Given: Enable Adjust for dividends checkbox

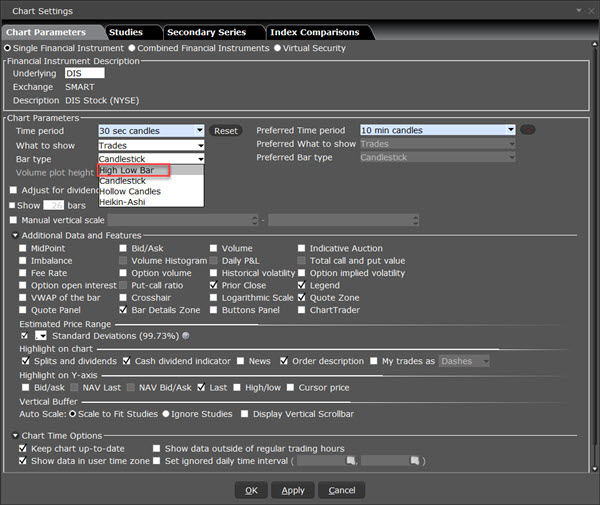Looking at the screenshot, I should coord(13,190).
